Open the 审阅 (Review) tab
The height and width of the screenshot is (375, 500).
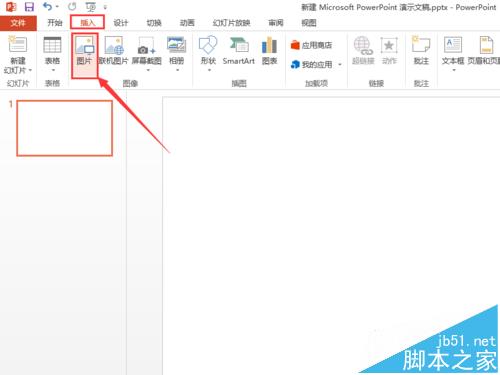276,23
